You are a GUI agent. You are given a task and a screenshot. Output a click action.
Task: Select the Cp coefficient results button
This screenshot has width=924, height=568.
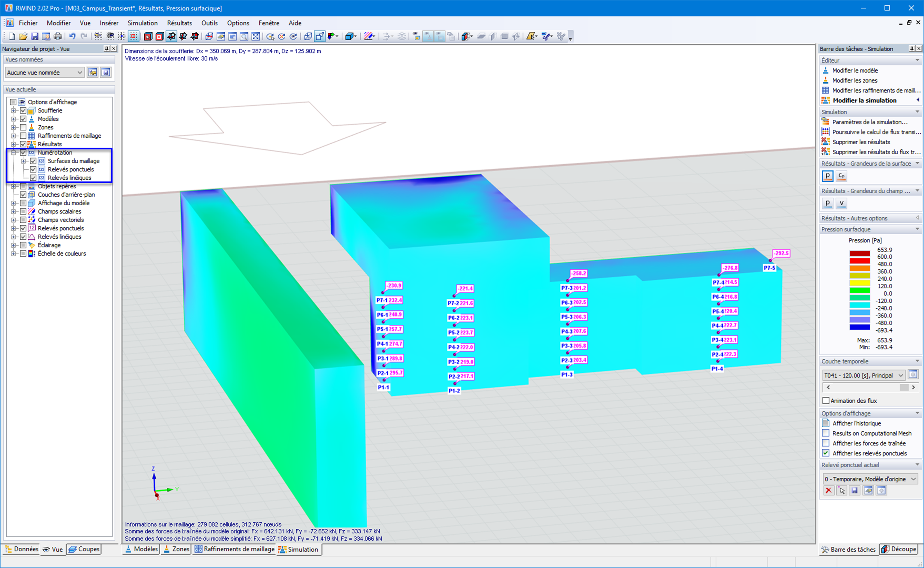[x=841, y=176]
